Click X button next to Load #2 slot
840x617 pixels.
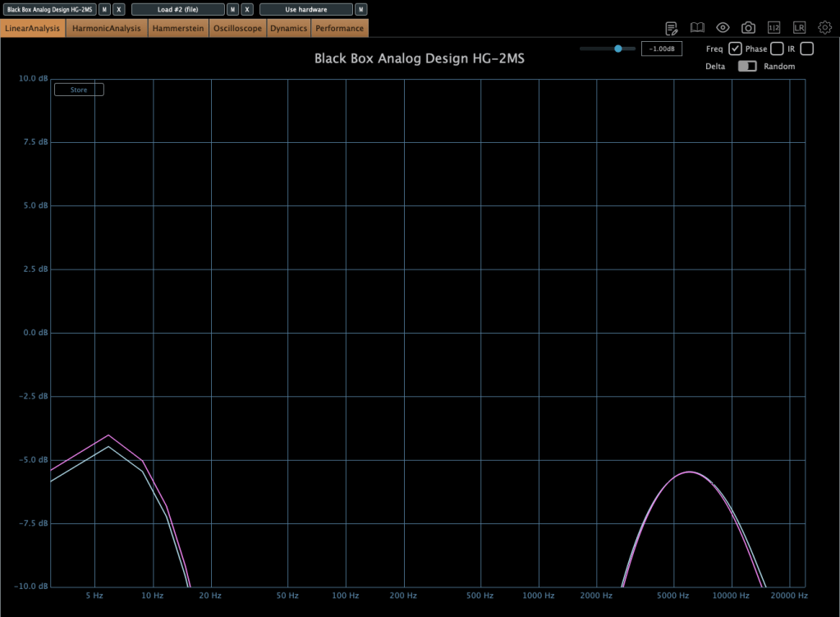247,10
